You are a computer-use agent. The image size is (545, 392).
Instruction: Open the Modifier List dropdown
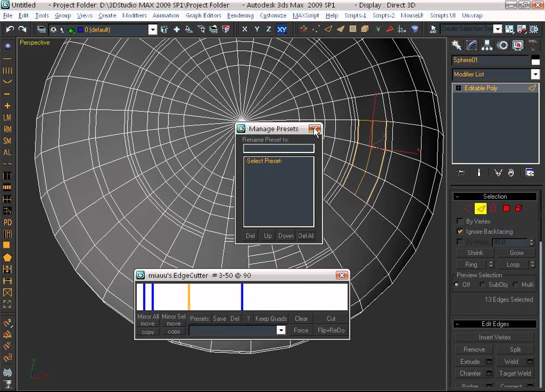(535, 75)
